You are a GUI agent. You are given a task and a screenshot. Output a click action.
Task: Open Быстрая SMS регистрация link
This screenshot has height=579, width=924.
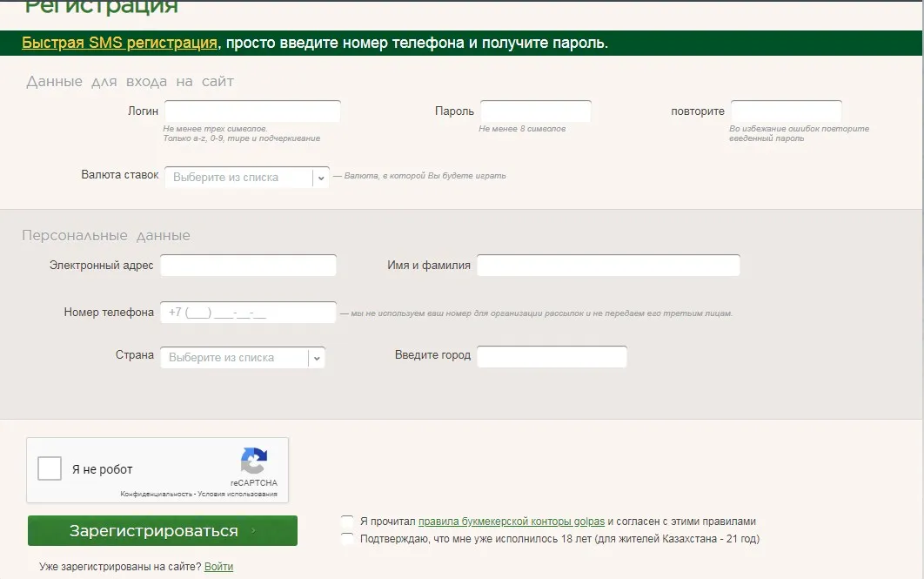pos(119,43)
